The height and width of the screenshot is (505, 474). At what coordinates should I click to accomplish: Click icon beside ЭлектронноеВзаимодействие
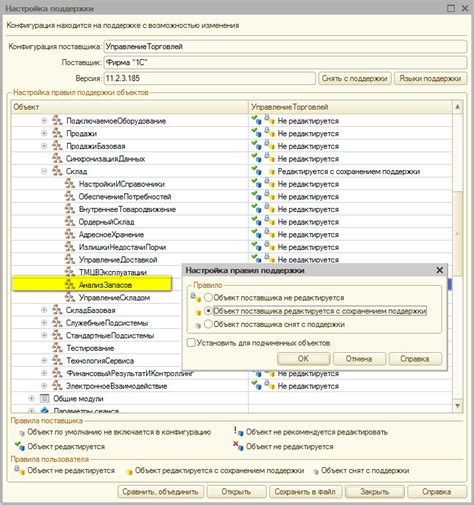[x=57, y=386]
